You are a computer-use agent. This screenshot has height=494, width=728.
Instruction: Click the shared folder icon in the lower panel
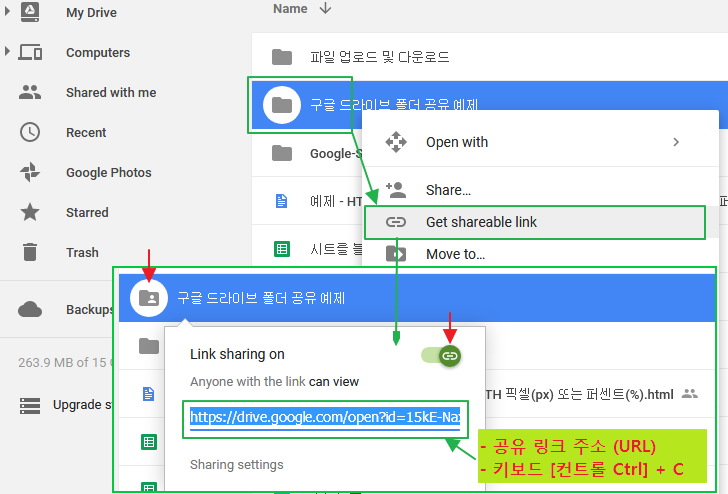149,298
